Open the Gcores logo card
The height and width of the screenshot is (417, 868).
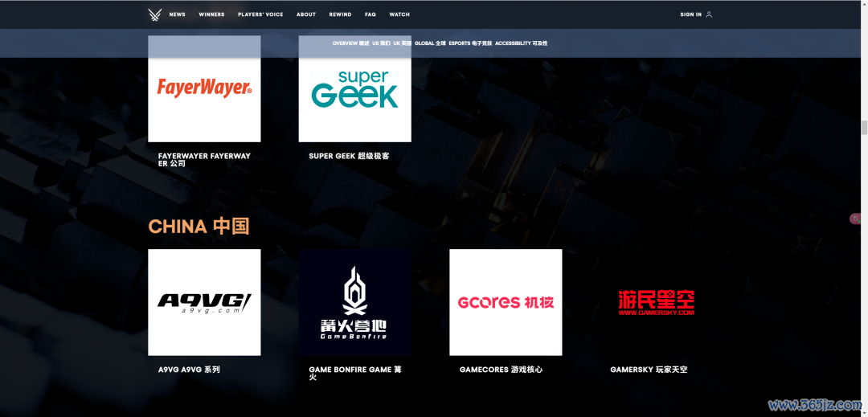point(506,302)
